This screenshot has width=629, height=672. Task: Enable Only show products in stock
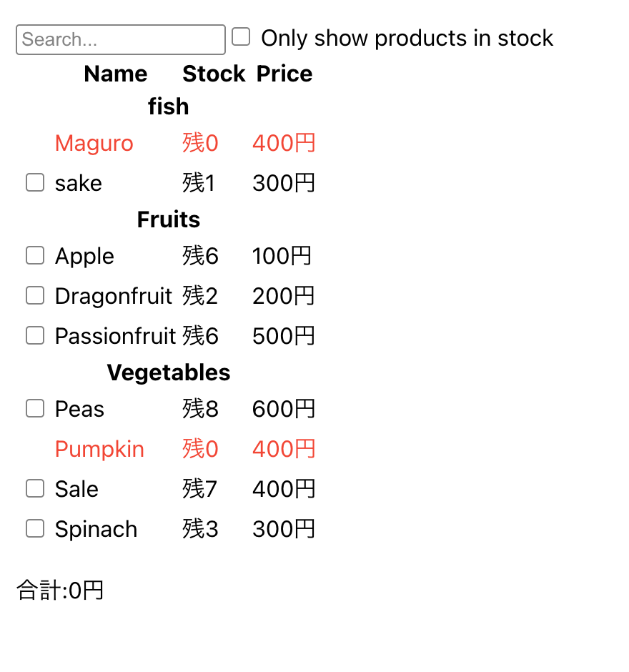coord(242,37)
